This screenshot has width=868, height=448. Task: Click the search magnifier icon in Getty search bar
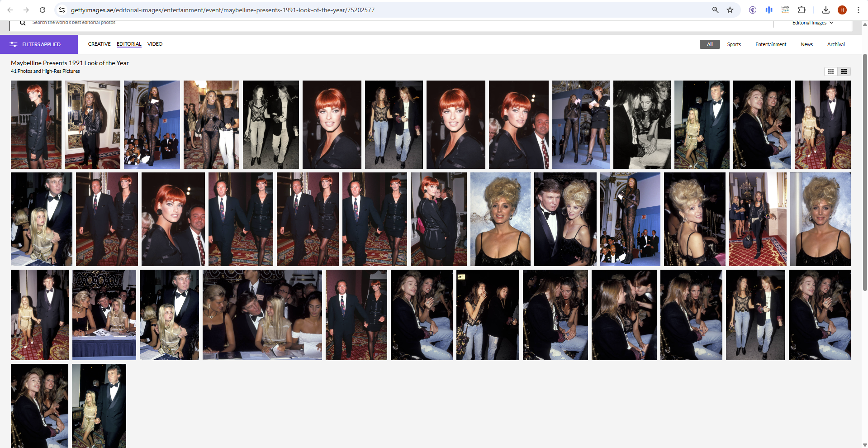23,23
